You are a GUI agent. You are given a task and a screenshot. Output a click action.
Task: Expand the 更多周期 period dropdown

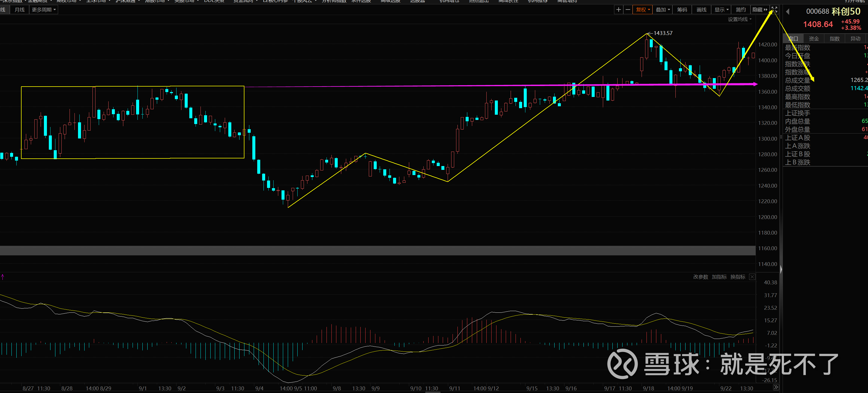(x=44, y=10)
